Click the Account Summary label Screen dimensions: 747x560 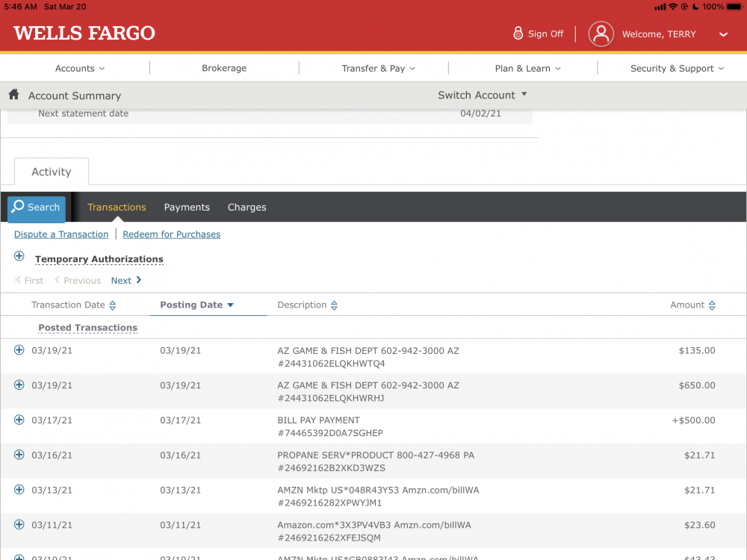coord(74,96)
